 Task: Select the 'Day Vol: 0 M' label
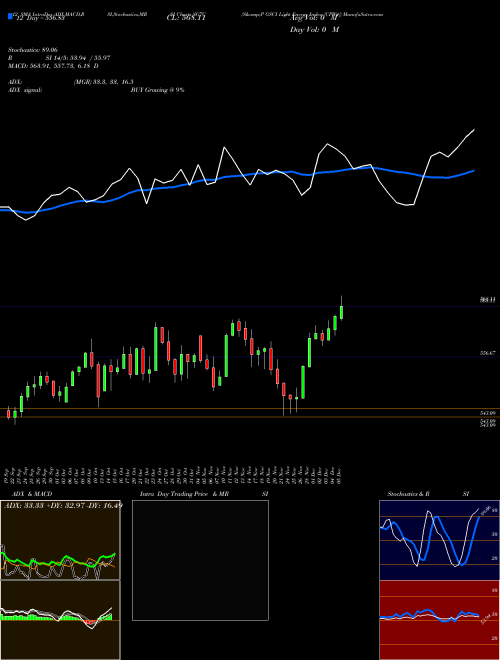tap(314, 29)
